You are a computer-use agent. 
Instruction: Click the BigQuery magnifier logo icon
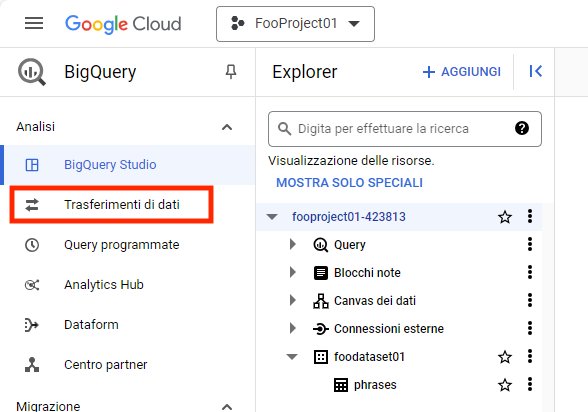32,72
